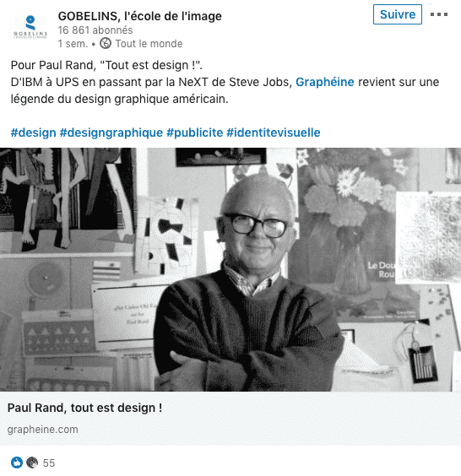Screen dimensions: 461x476
Task: Open the Paul Rand article photo
Action: (230, 269)
